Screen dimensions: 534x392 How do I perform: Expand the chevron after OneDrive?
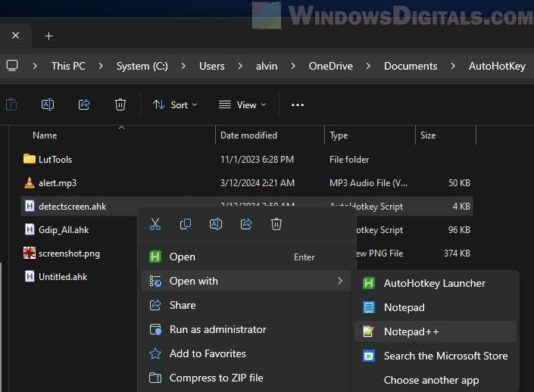click(x=368, y=66)
